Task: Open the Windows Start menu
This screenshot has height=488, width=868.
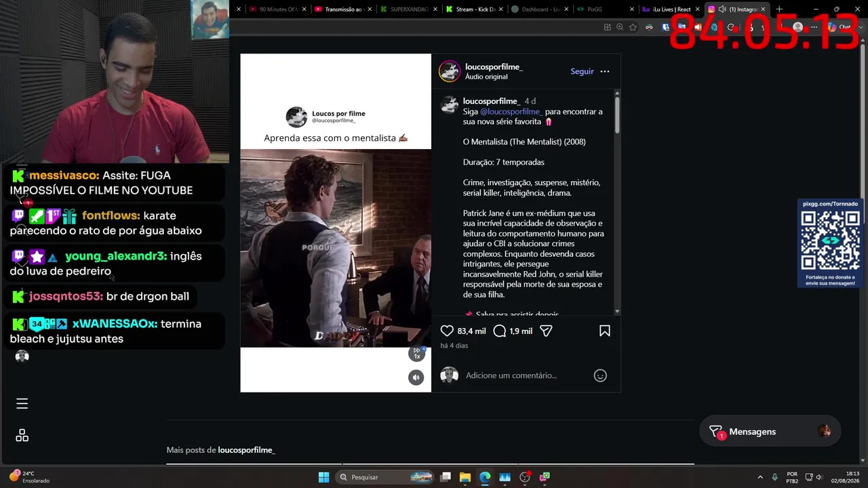Action: pos(324,477)
